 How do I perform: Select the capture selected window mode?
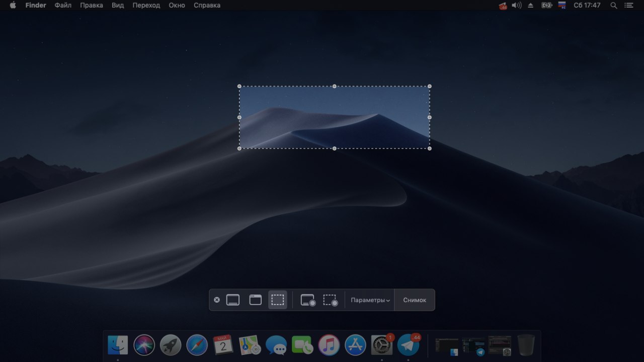(x=256, y=300)
